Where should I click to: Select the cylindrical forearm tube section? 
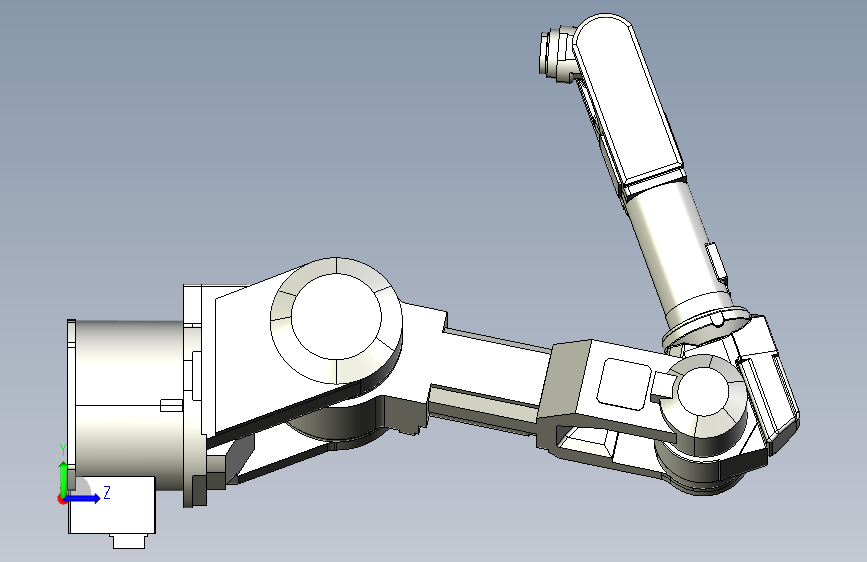click(x=680, y=254)
